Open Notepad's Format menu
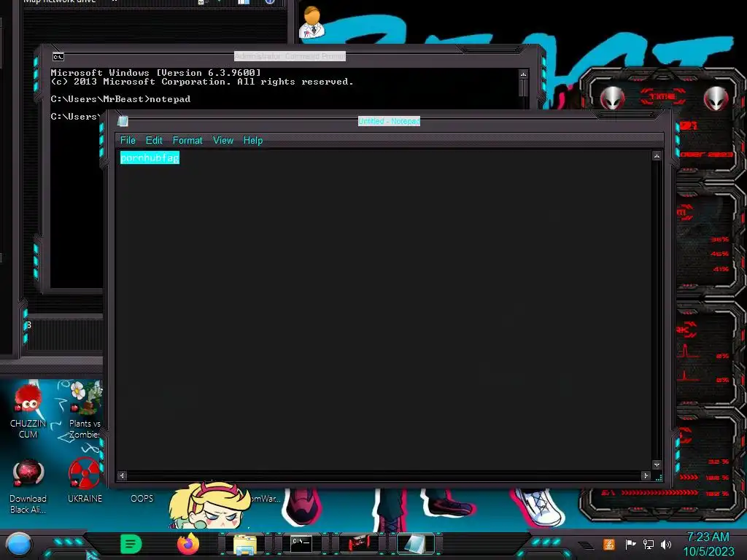Viewport: 747px width, 560px height. point(187,141)
